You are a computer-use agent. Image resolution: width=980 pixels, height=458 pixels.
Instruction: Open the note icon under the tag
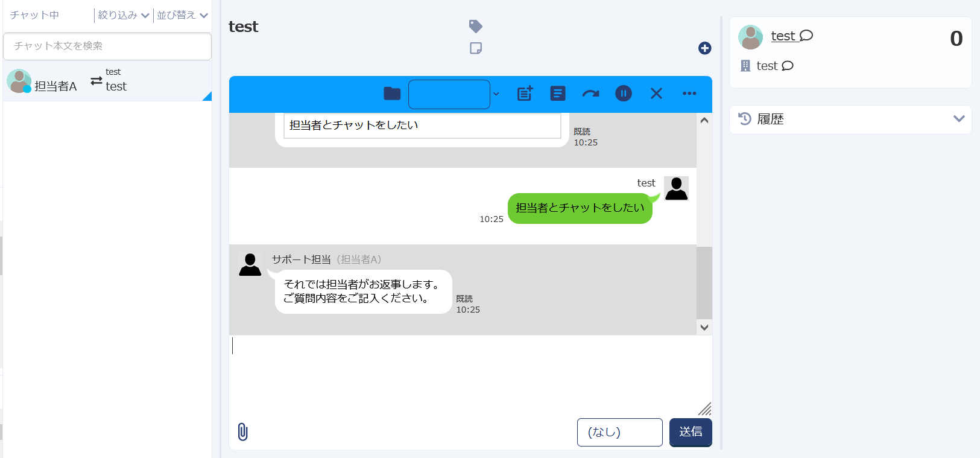click(x=475, y=48)
